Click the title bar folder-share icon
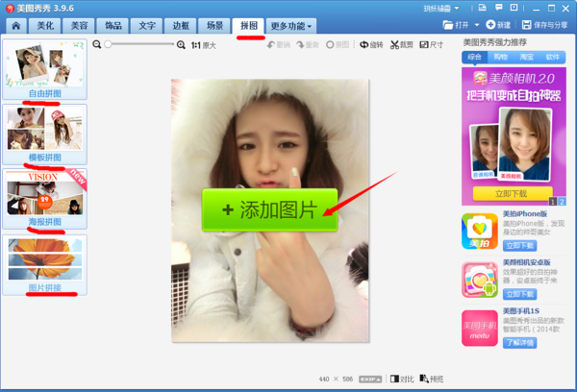 click(x=482, y=8)
